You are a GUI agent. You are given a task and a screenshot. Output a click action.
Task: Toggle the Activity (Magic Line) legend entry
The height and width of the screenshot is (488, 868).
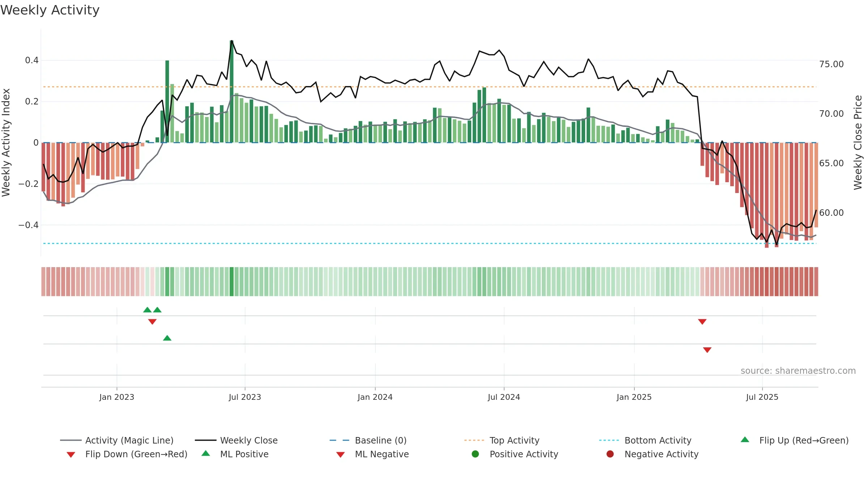pyautogui.click(x=117, y=440)
